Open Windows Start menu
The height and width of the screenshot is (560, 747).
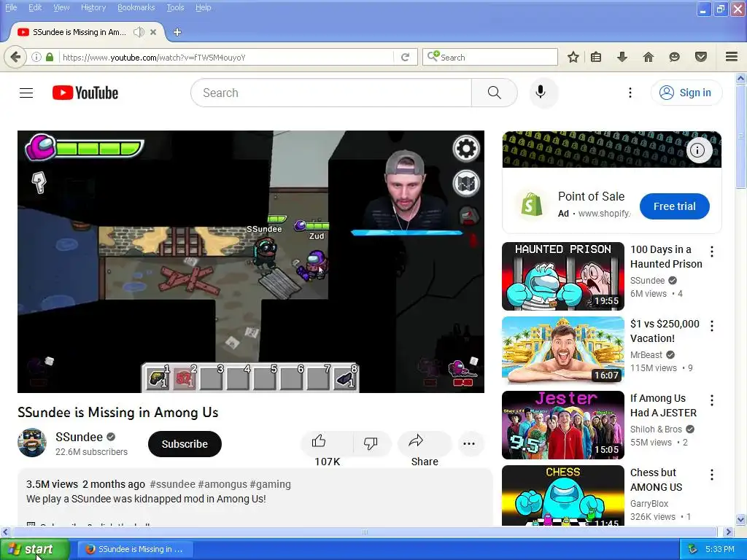click(34, 549)
